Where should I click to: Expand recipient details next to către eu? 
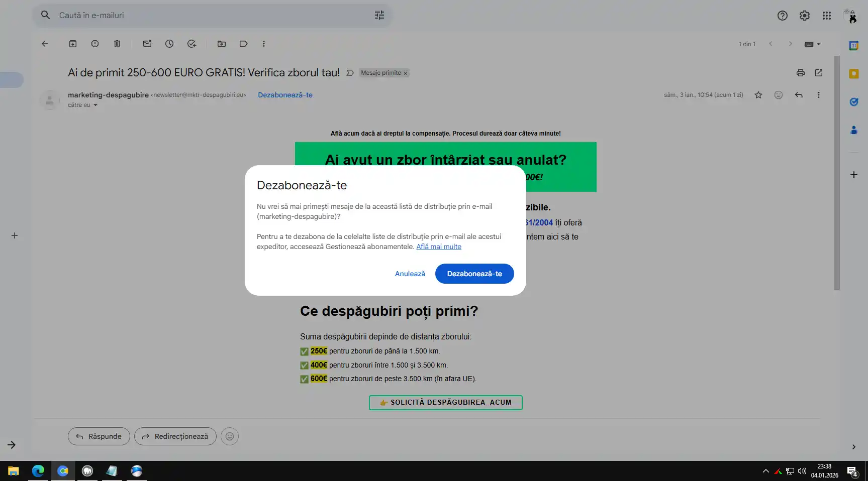(x=95, y=105)
